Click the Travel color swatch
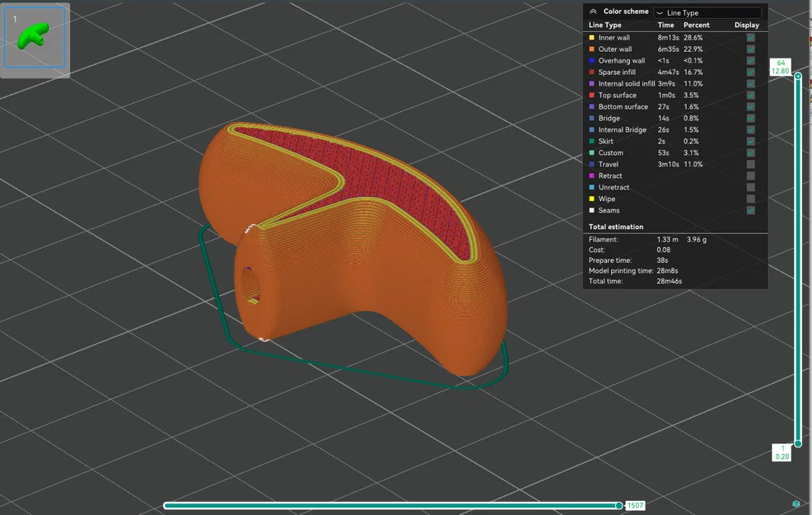This screenshot has width=812, height=515. click(x=591, y=164)
